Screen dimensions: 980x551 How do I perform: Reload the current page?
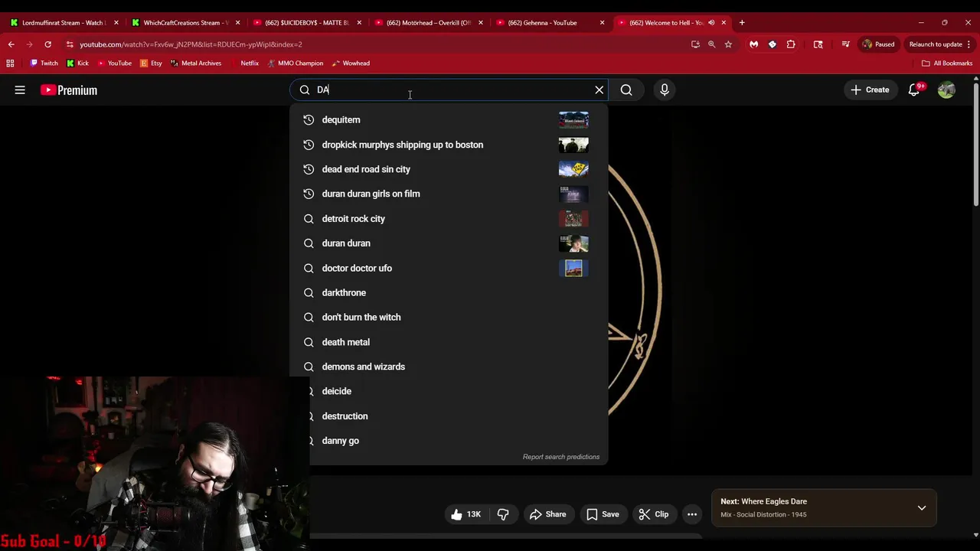pos(47,44)
